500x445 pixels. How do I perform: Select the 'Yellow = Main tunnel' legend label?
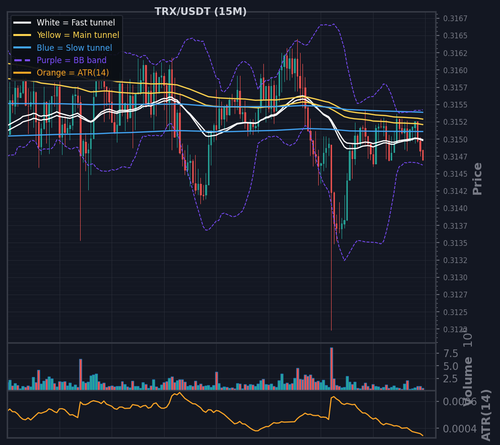(78, 35)
